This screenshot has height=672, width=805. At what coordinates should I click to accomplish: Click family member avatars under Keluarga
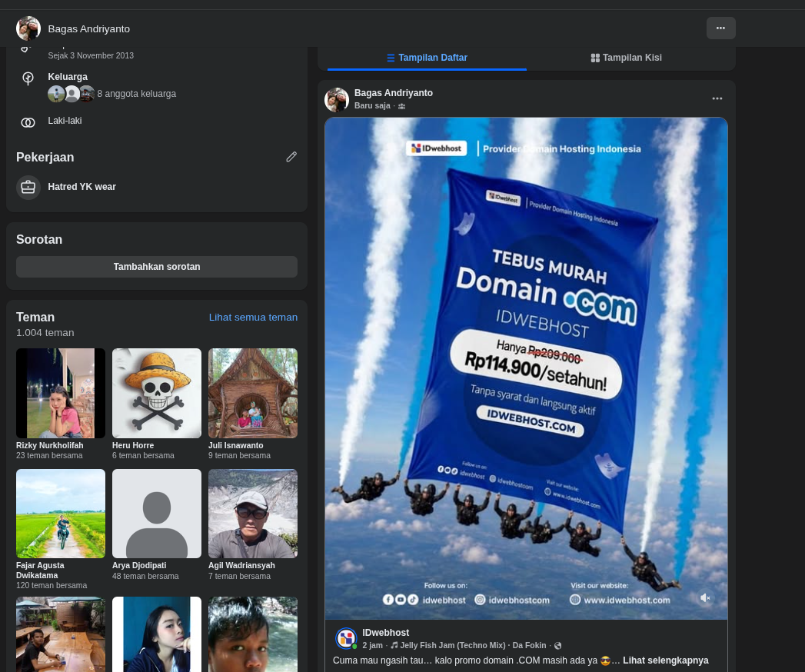[x=72, y=94]
